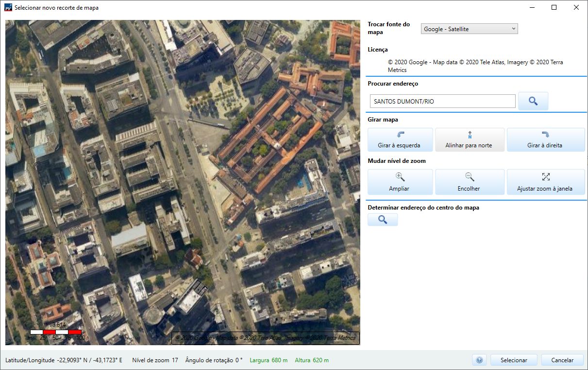Minimize the dialog window
The width and height of the screenshot is (588, 370).
(x=532, y=8)
